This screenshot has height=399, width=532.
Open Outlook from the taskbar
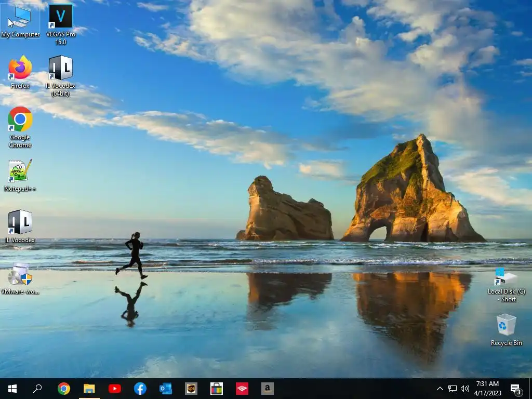166,389
